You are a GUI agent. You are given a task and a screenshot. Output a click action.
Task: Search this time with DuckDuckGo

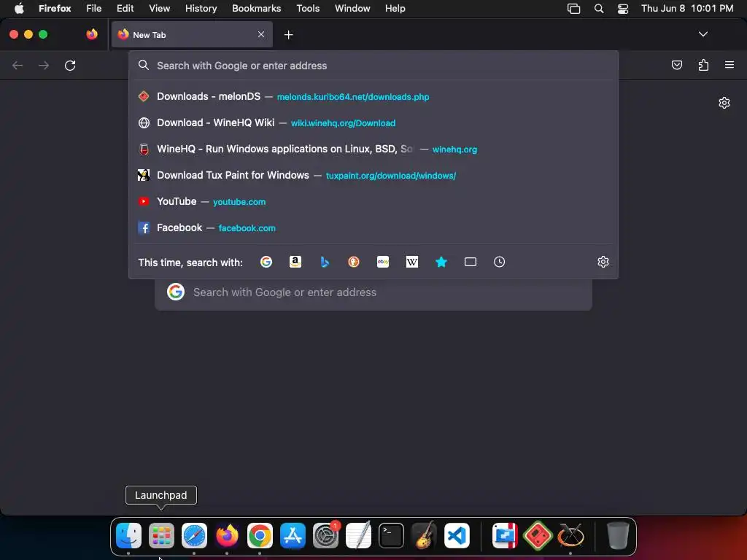point(354,262)
